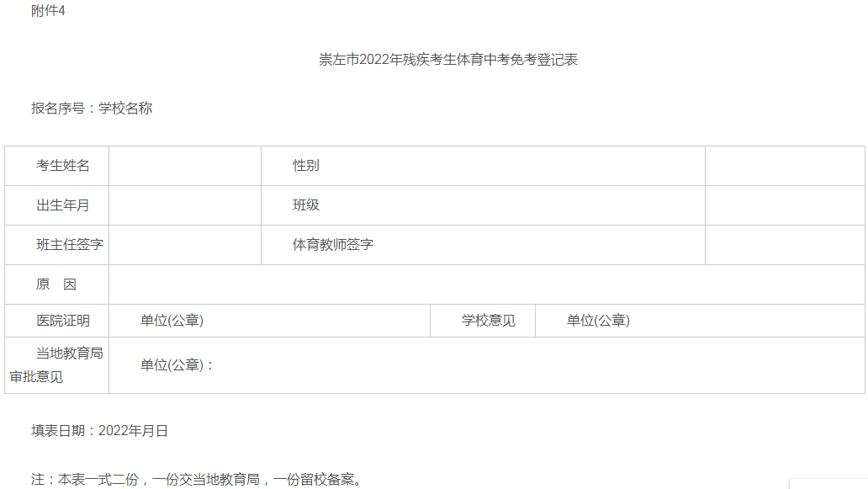This screenshot has height=489, width=868.
Task: Click the blank cell after 班级
Action: coord(785,205)
